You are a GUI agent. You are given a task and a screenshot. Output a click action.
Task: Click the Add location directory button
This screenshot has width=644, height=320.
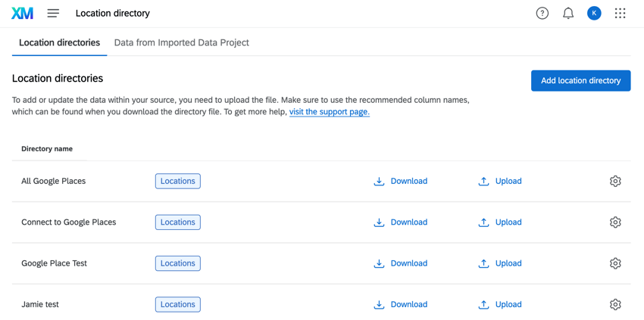coord(581,80)
